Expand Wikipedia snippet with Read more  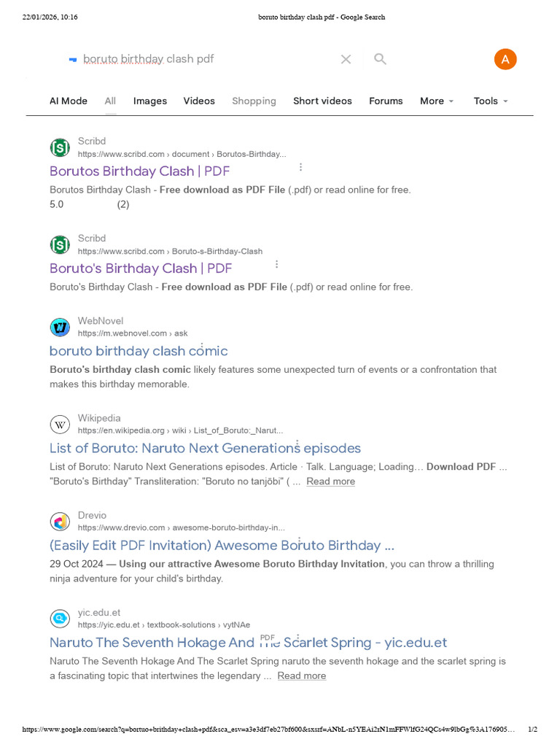pyautogui.click(x=330, y=481)
